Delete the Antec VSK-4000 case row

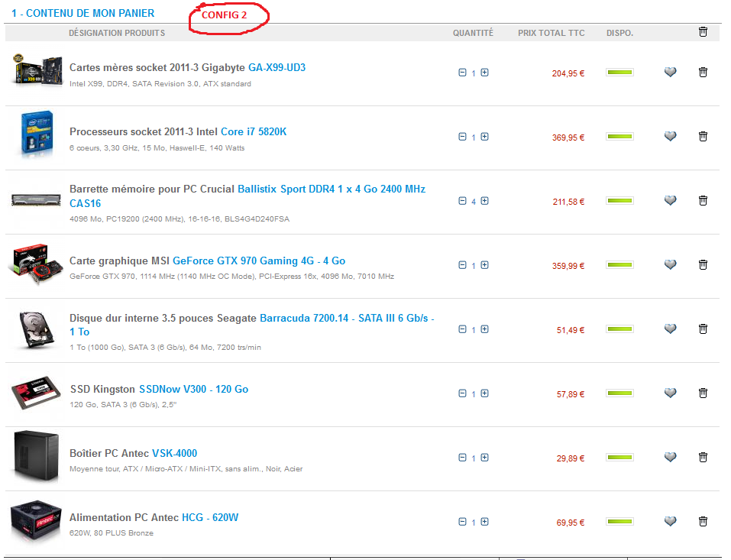(x=703, y=458)
